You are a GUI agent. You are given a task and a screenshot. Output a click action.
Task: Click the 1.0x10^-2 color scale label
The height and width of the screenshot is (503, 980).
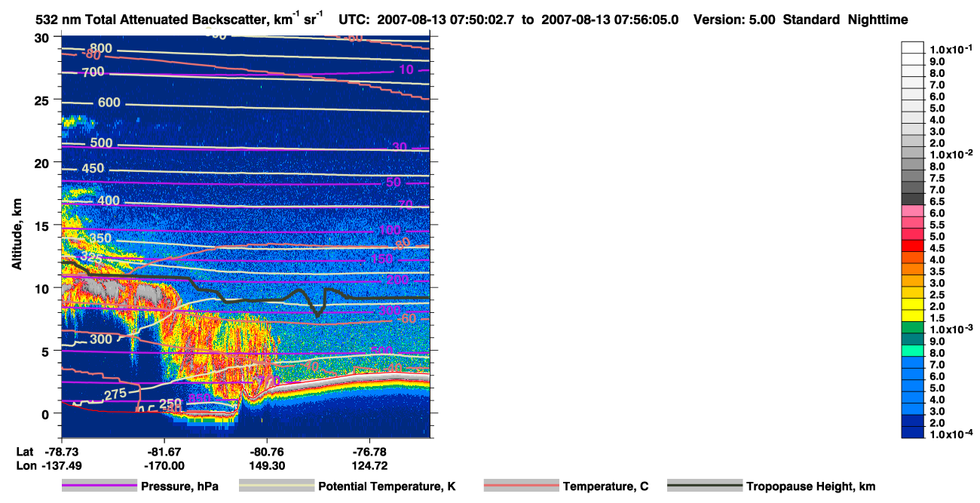[x=952, y=154]
